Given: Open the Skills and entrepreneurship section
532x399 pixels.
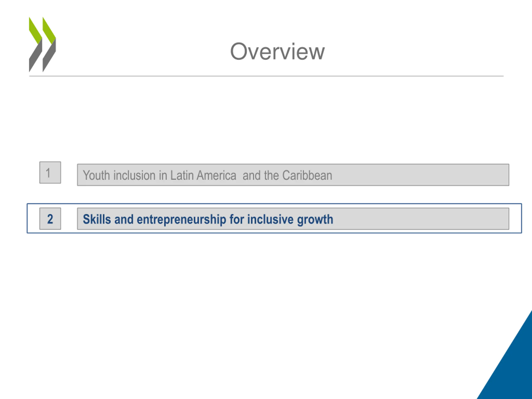Looking at the screenshot, I should point(293,219).
